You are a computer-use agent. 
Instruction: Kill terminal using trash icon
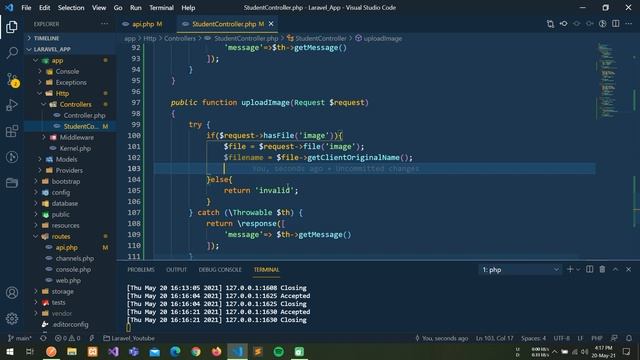[x=602, y=269]
